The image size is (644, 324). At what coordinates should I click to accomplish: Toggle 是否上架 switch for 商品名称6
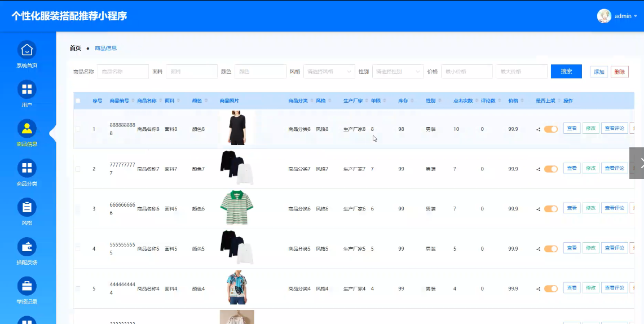pos(551,209)
